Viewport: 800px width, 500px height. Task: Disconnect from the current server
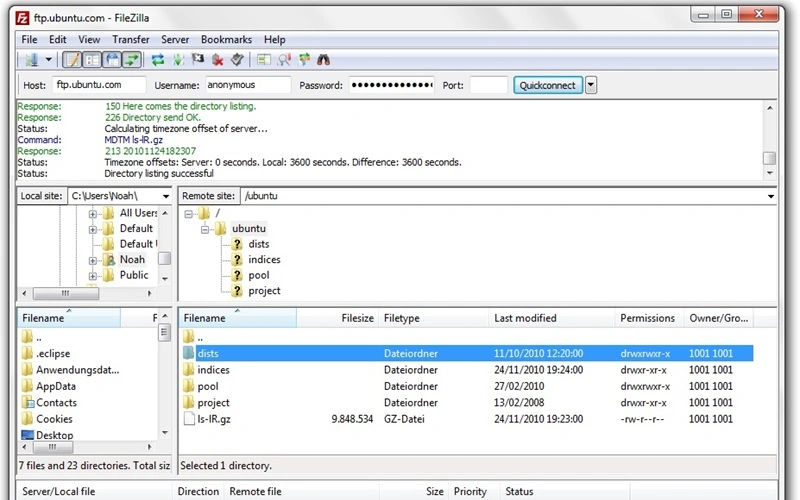(x=218, y=60)
